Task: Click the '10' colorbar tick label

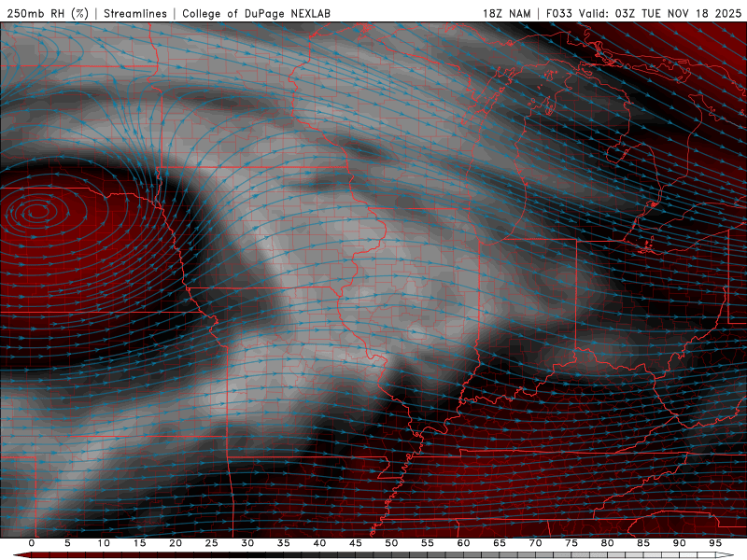Action: coord(104,543)
